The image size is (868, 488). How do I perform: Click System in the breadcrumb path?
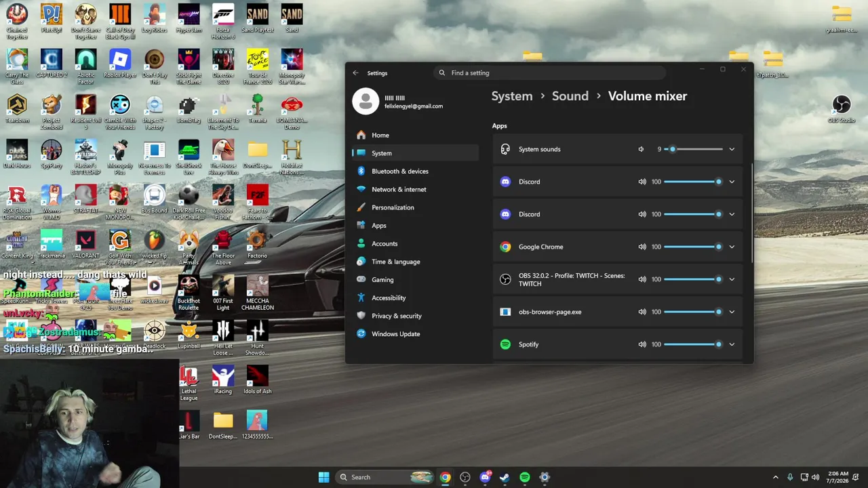(x=512, y=96)
